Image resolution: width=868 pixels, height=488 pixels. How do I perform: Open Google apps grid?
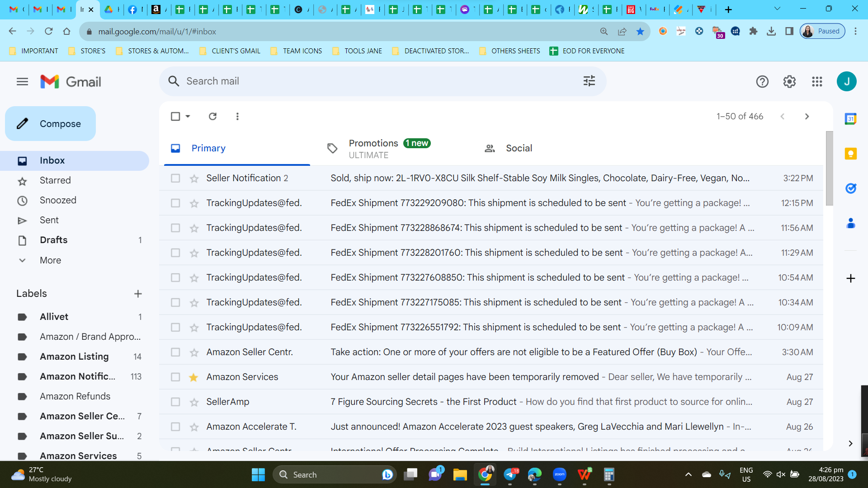pos(817,82)
